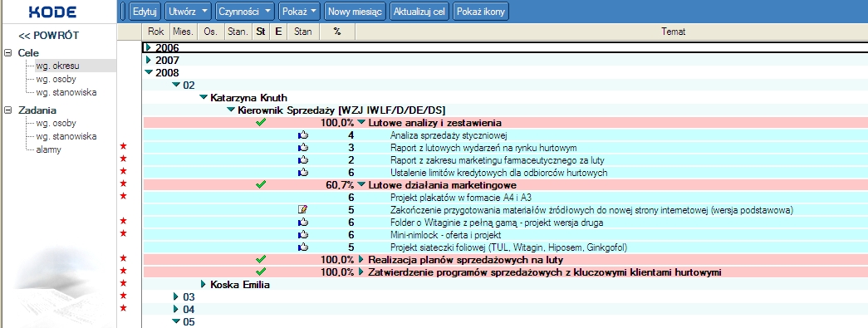
Task: Click the KODE logo
Action: 52,12
